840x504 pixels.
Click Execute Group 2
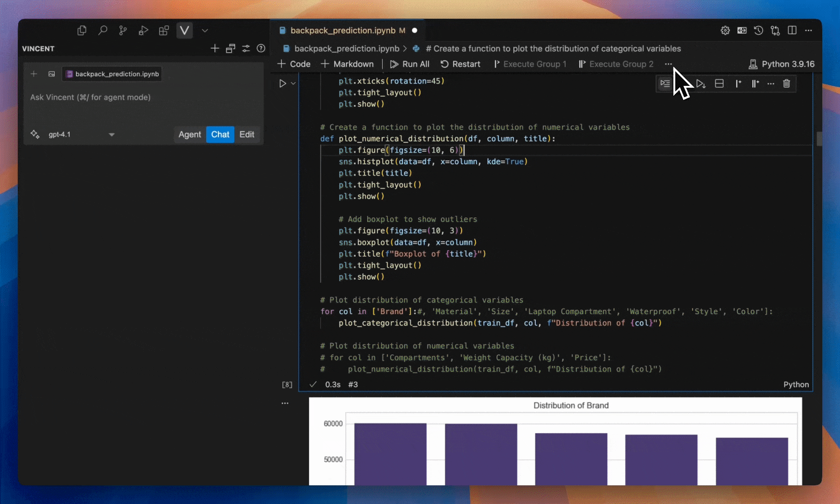[x=616, y=64]
